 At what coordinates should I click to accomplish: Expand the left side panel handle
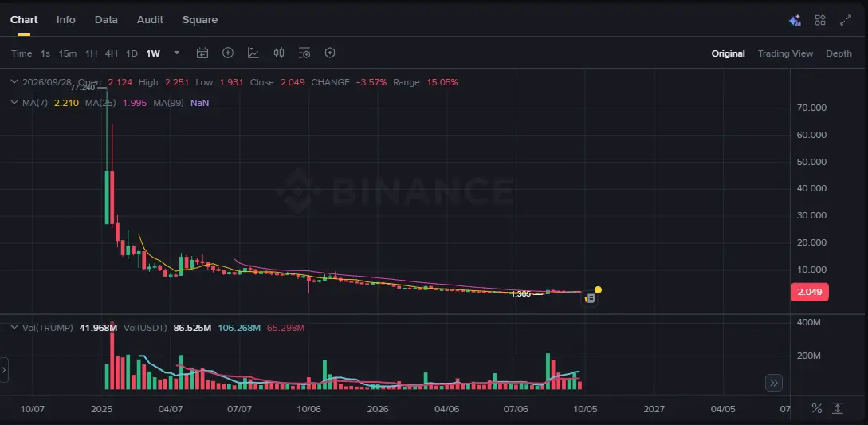coord(5,370)
